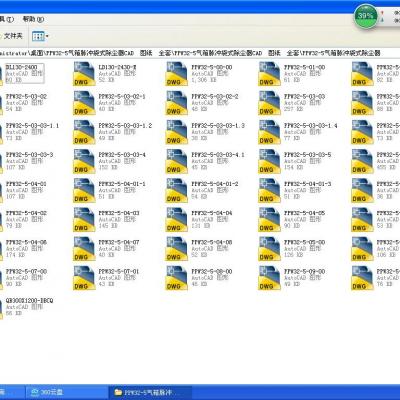Screen dimensions: 400x400
Task: Choose the PPW32-5-04-08 drawing icon
Action: 177,249
